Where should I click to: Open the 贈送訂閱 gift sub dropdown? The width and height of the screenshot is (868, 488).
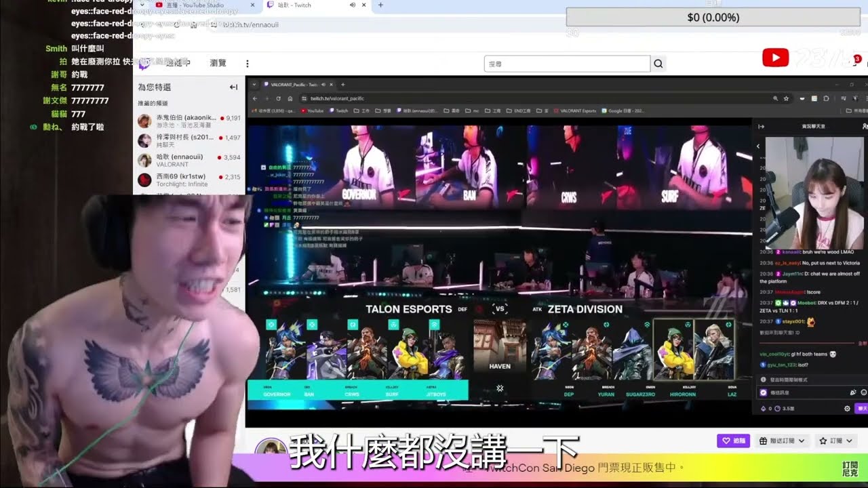point(782,441)
